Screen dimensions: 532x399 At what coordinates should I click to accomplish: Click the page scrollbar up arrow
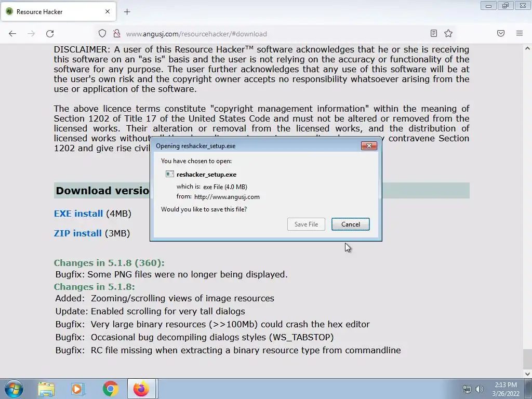[x=527, y=48]
